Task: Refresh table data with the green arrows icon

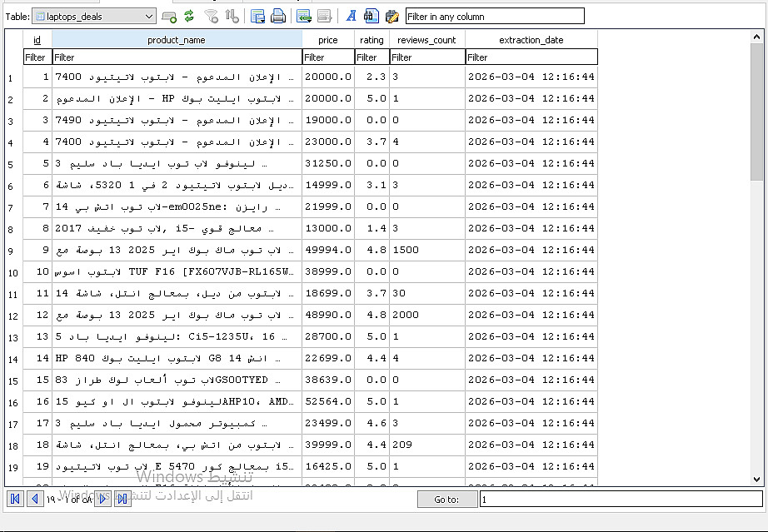Action: click(189, 16)
